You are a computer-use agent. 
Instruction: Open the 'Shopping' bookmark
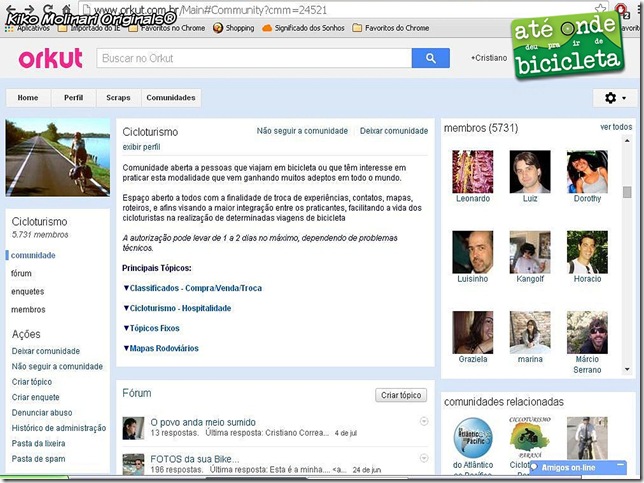point(234,28)
